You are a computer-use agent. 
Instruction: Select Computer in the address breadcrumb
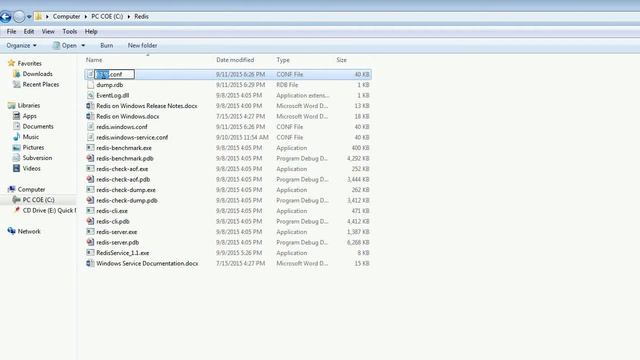[67, 16]
